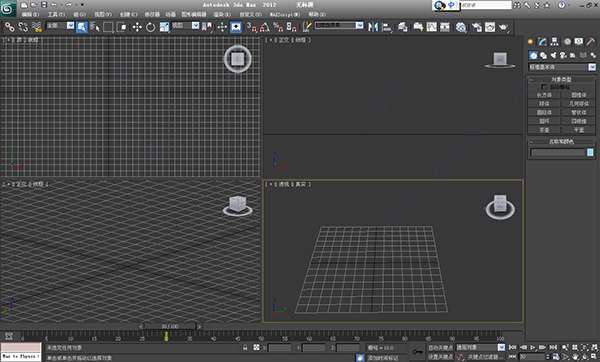The height and width of the screenshot is (362, 600).
Task: Toggle the AutoGrid checkbox
Action: tap(544, 87)
